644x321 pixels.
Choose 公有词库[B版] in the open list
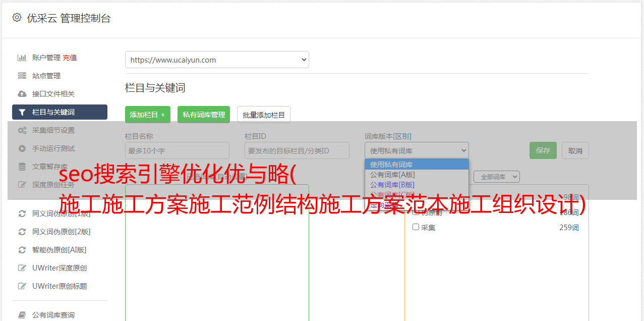(417, 185)
